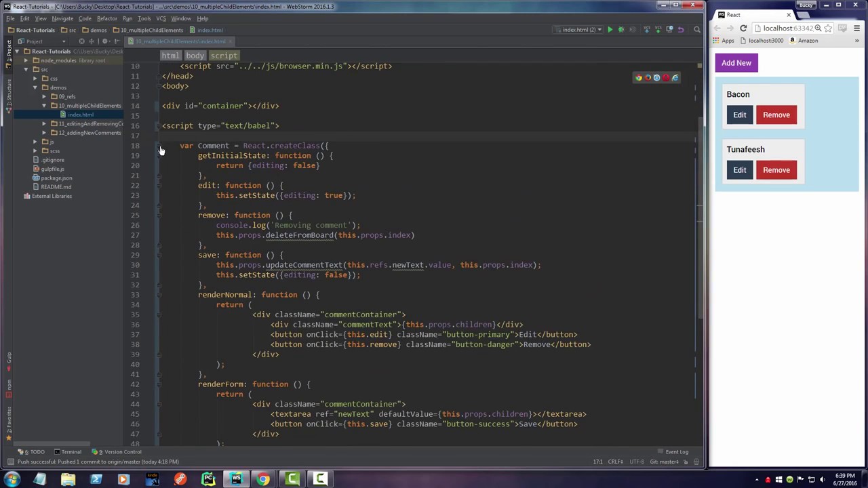
Task: Select gulpfile.js in the project tree
Action: tap(52, 169)
